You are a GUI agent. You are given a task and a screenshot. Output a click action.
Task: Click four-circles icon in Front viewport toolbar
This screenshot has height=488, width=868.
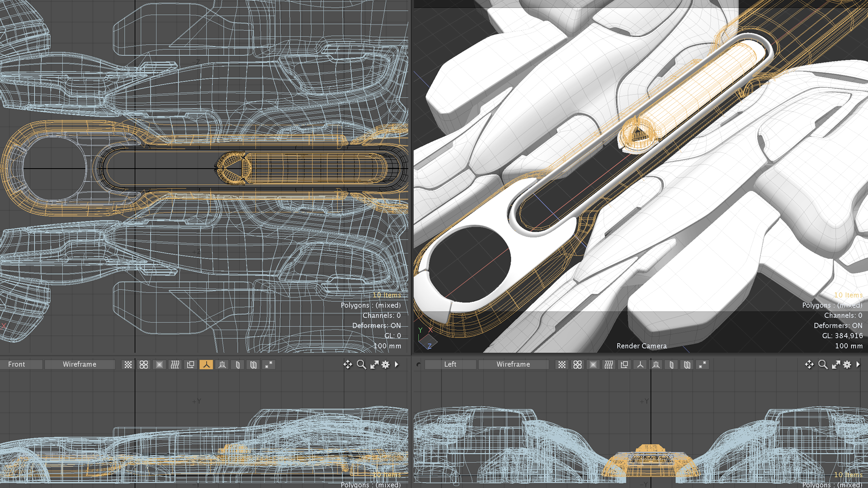[144, 365]
